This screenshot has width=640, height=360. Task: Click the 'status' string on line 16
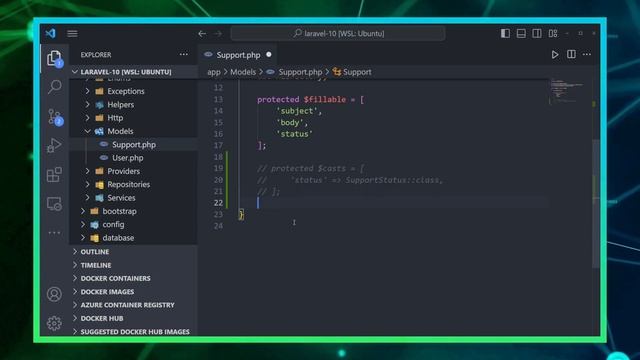click(294, 134)
